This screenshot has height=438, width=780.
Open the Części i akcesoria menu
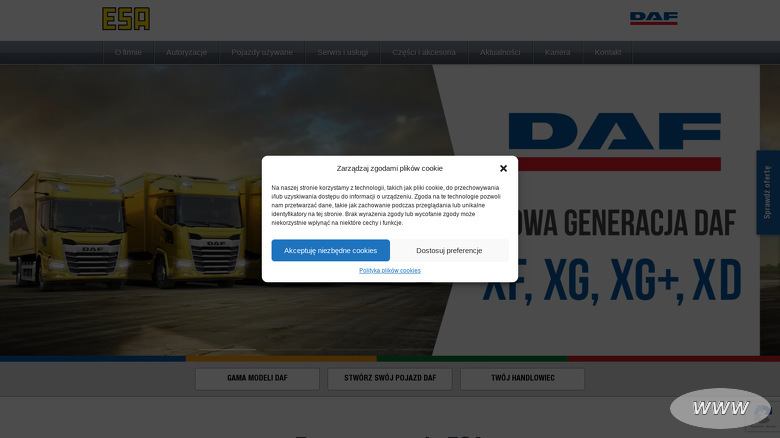[424, 52]
